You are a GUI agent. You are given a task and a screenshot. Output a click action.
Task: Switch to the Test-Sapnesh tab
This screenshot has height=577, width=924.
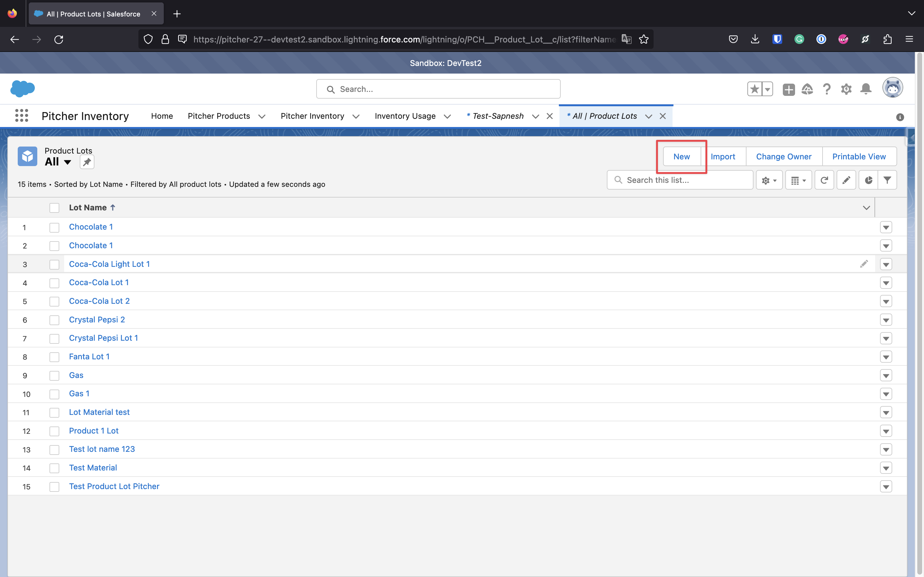click(x=497, y=116)
